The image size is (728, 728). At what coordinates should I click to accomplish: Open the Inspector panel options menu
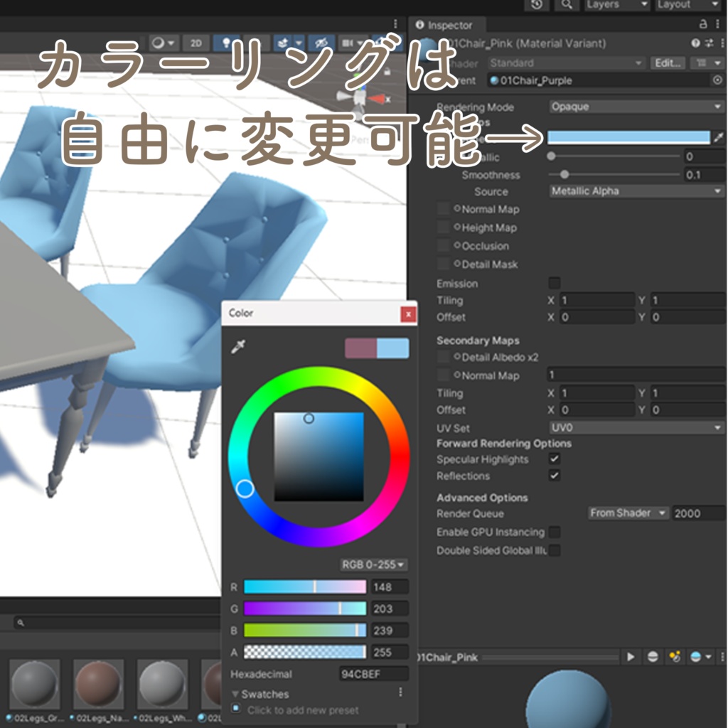(x=717, y=25)
